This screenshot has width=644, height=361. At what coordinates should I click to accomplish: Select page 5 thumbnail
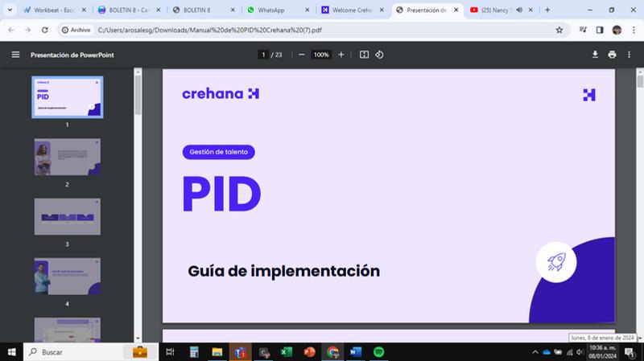[x=68, y=330]
